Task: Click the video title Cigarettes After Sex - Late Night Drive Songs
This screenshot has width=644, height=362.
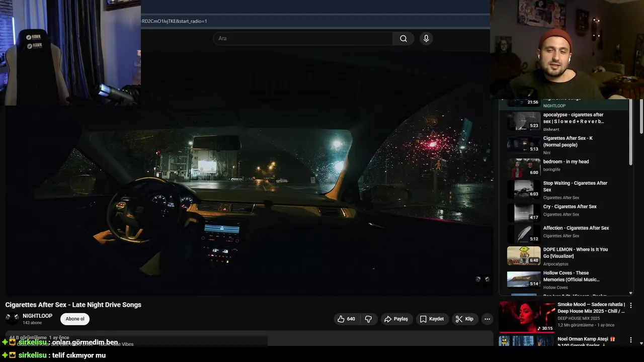Action: click(73, 305)
